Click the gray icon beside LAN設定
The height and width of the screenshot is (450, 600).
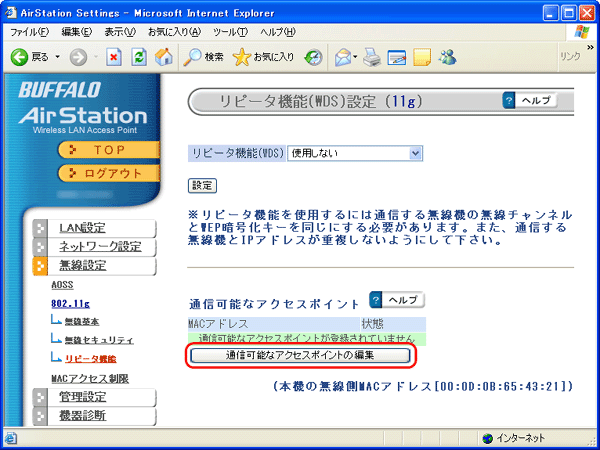pos(40,228)
